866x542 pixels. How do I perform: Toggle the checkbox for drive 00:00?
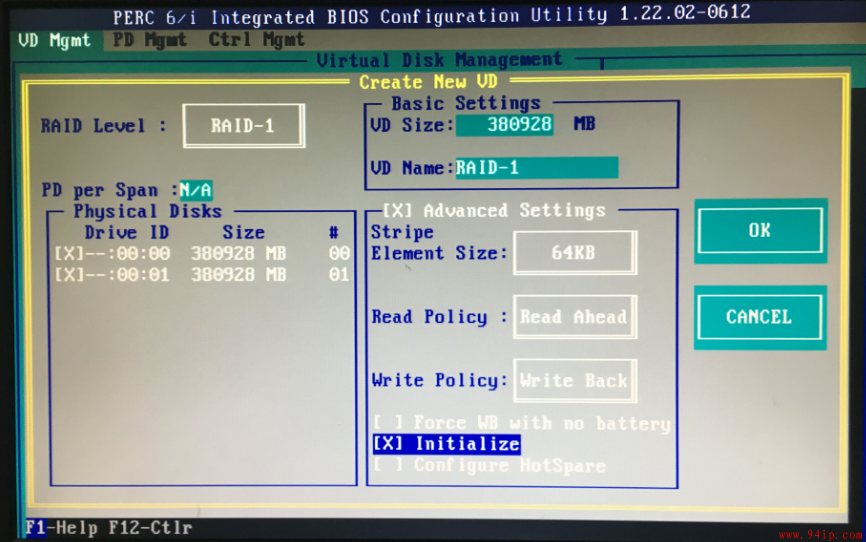tap(68, 254)
